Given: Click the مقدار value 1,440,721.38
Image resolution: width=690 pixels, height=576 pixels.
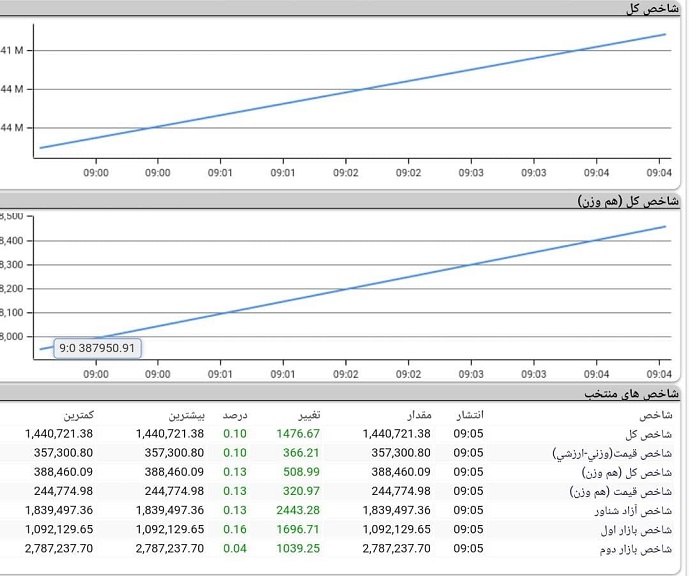Looking at the screenshot, I should pyautogui.click(x=396, y=433).
